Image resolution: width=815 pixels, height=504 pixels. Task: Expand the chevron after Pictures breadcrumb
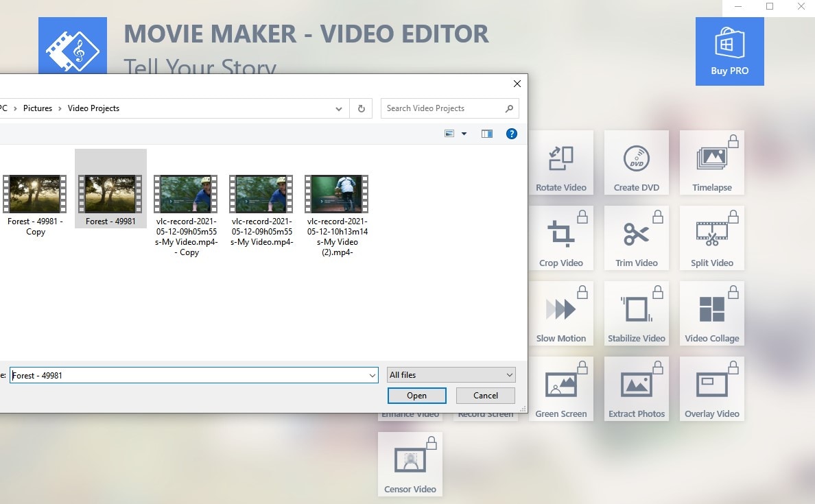tap(60, 108)
